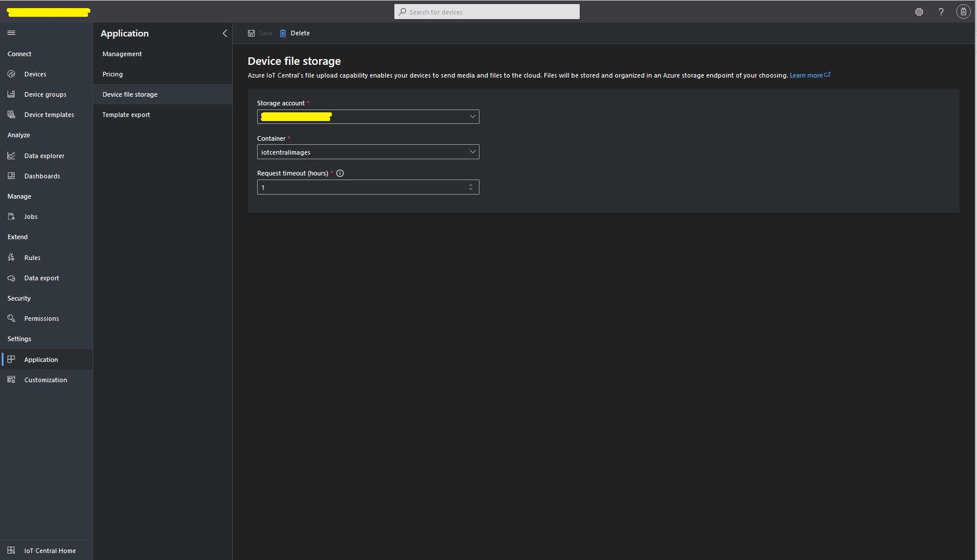Screen dimensions: 977x560
Task: Click the hamburger menu icon in sidebar
Action: coord(11,33)
